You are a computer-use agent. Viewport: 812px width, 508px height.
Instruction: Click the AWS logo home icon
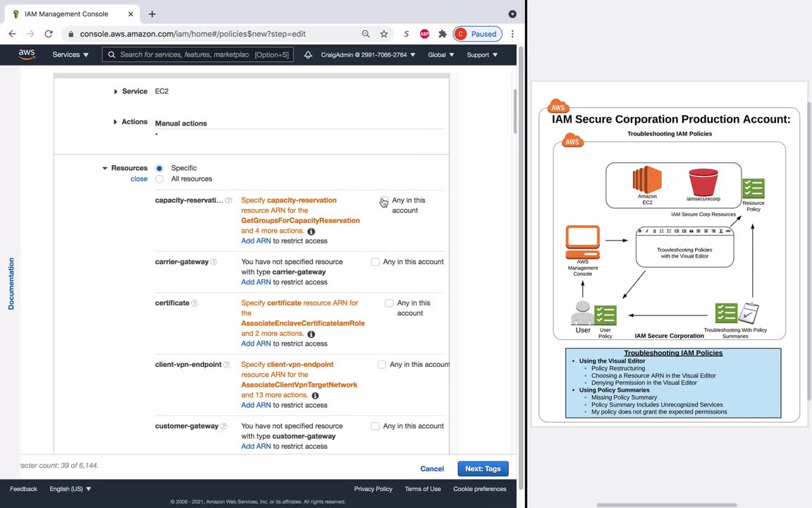26,54
